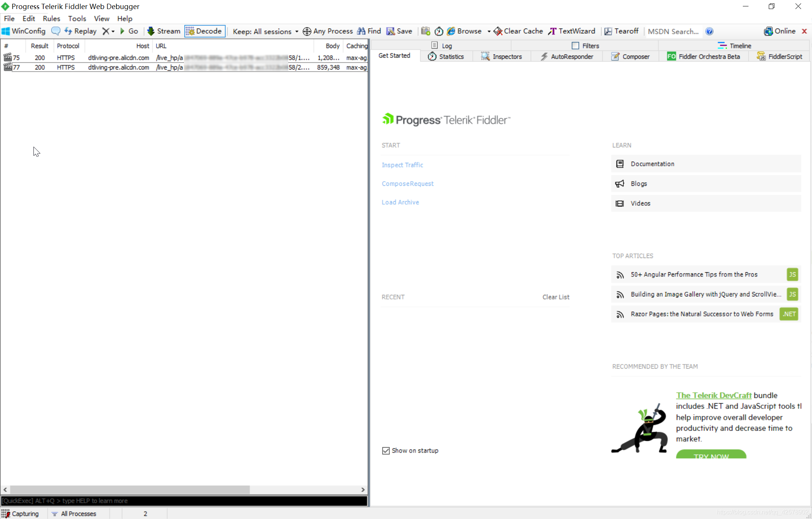
Task: Uncheck Show on startup checkbox
Action: (x=386, y=451)
